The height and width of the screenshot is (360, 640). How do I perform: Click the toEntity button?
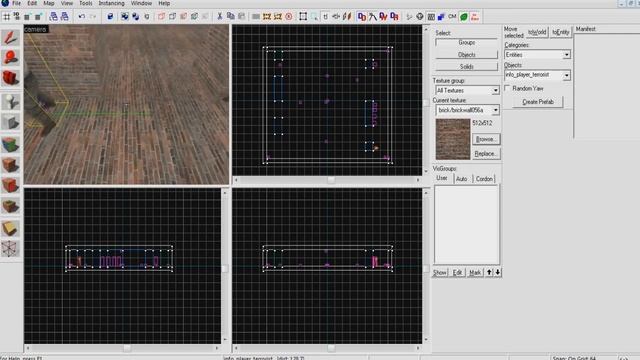[560, 32]
